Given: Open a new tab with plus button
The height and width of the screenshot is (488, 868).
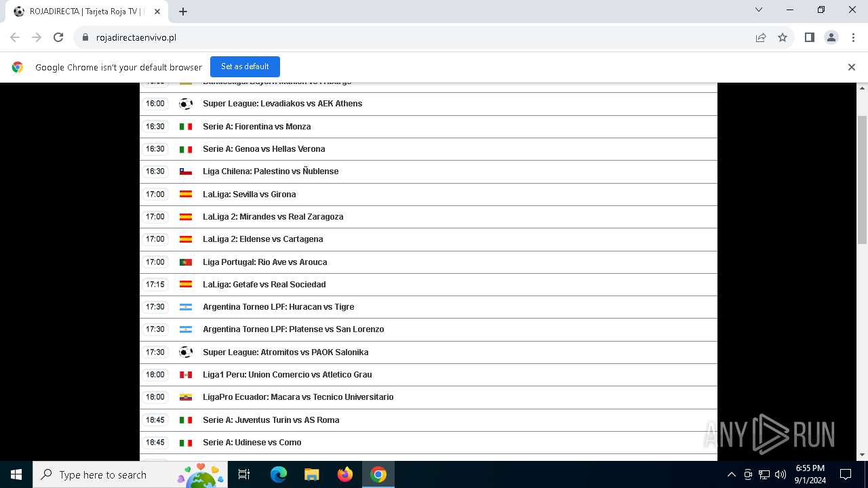Looking at the screenshot, I should [183, 12].
